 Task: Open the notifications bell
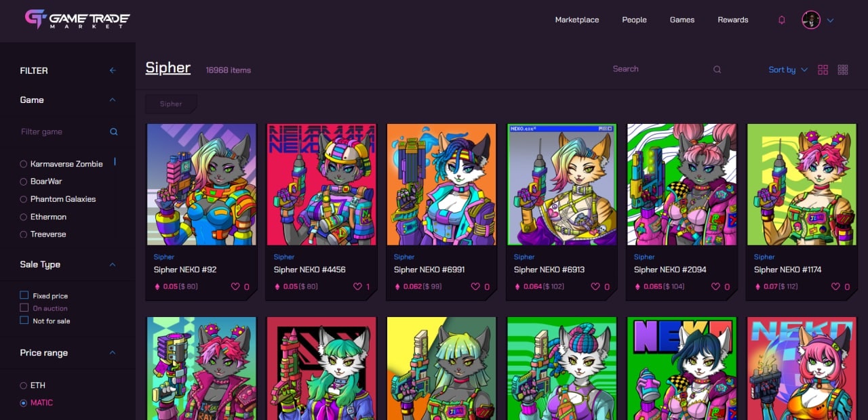tap(782, 20)
